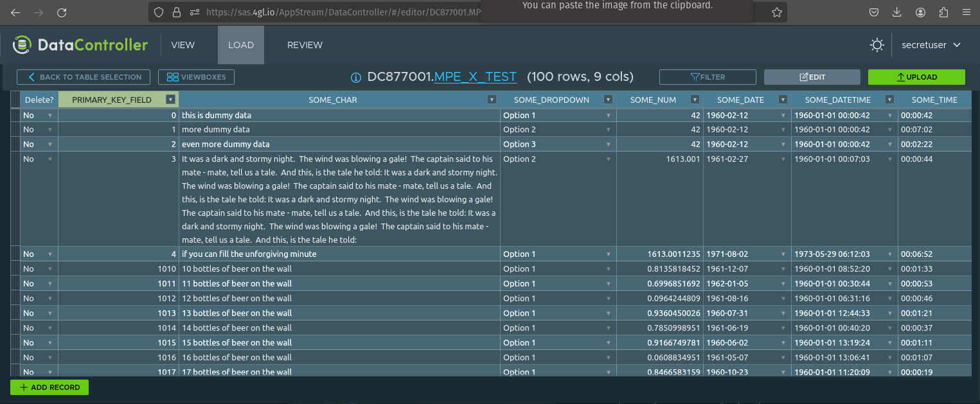The width and height of the screenshot is (980, 404).
Task: Click the DataController logo icon
Action: pyautogui.click(x=22, y=45)
